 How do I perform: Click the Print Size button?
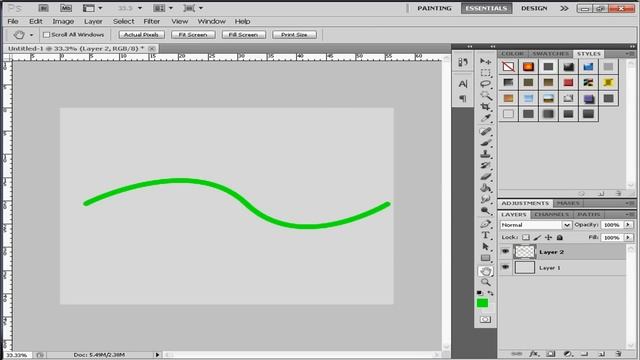[x=294, y=35]
